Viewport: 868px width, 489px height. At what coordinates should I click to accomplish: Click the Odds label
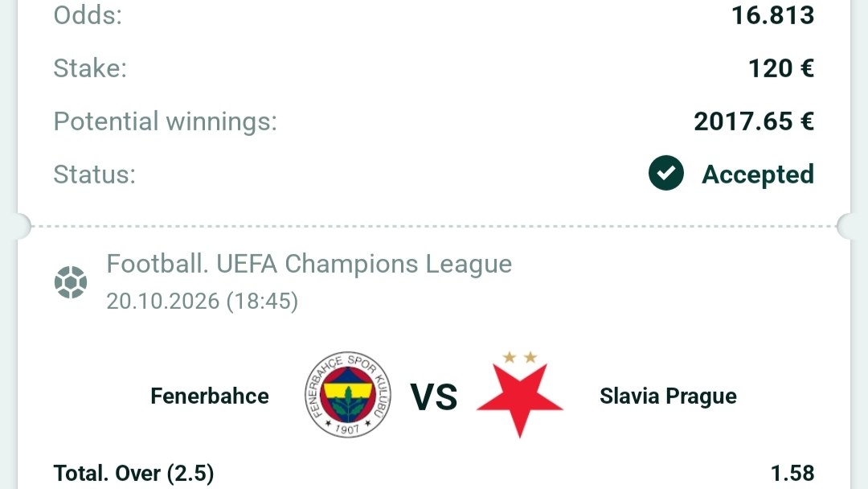click(x=88, y=15)
